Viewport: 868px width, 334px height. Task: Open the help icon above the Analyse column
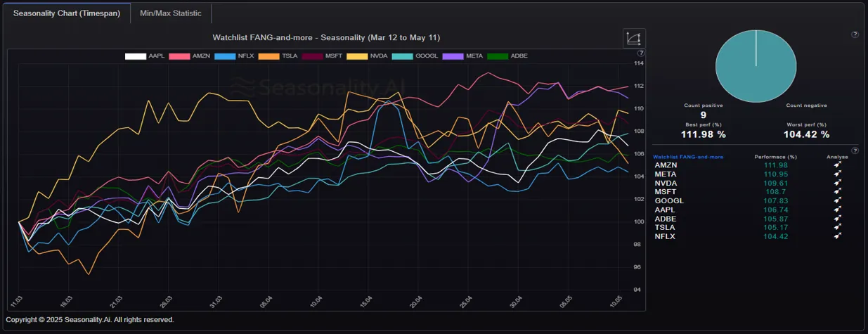(x=855, y=150)
